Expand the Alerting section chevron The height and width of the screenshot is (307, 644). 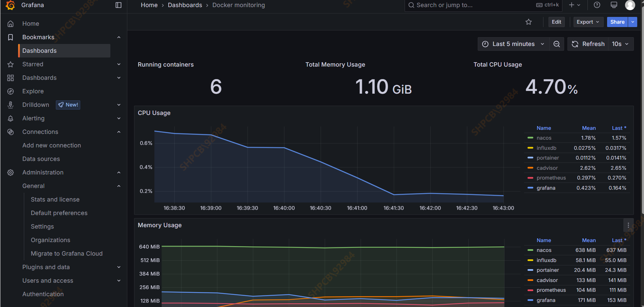(119, 118)
